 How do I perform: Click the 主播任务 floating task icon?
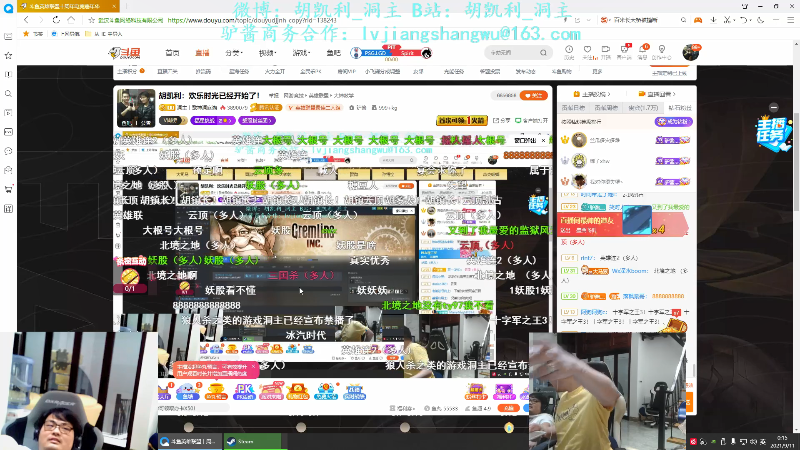coord(773,133)
